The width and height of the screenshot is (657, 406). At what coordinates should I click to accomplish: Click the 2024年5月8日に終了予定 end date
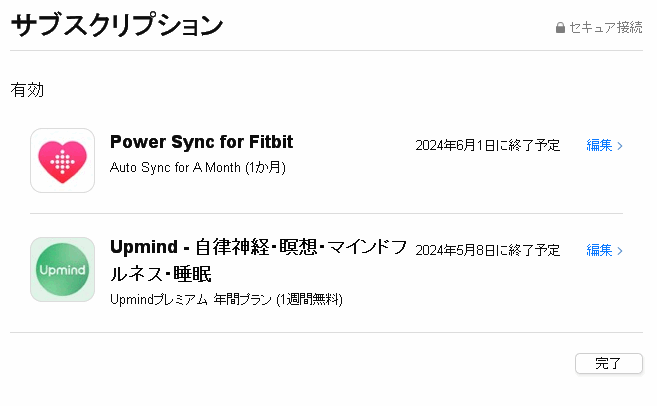487,250
